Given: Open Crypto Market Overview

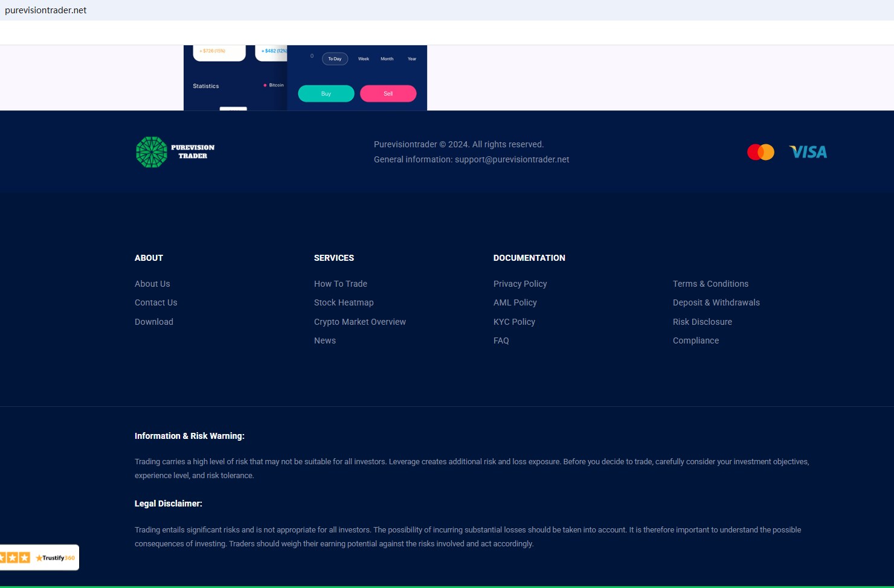Looking at the screenshot, I should point(360,322).
